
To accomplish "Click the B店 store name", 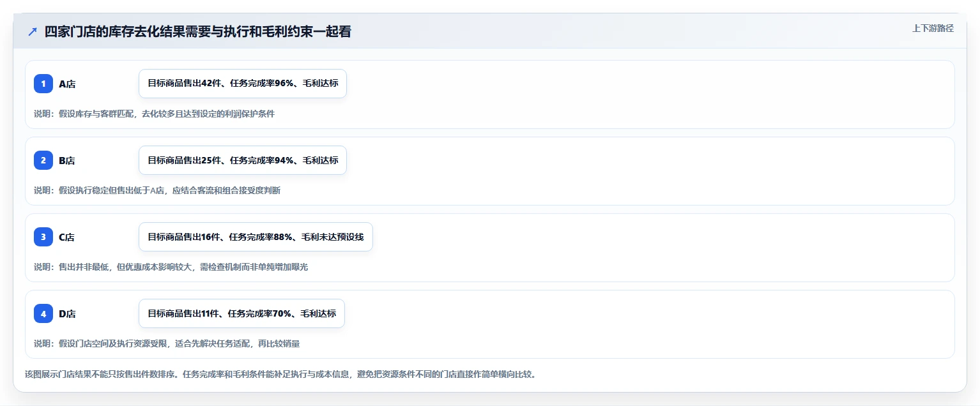I will click(67, 160).
